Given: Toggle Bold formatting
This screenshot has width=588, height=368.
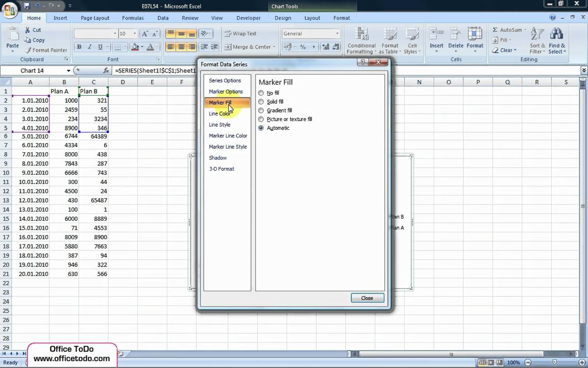Looking at the screenshot, I should coord(79,47).
